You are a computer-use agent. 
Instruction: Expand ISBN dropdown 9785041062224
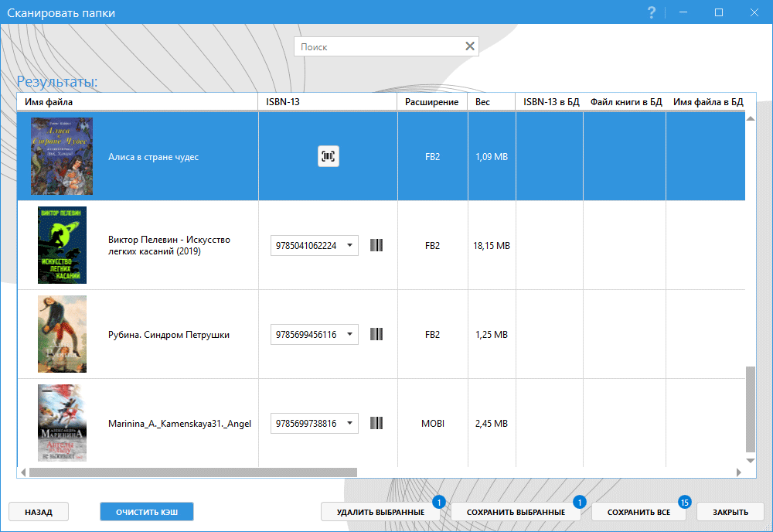click(x=349, y=246)
